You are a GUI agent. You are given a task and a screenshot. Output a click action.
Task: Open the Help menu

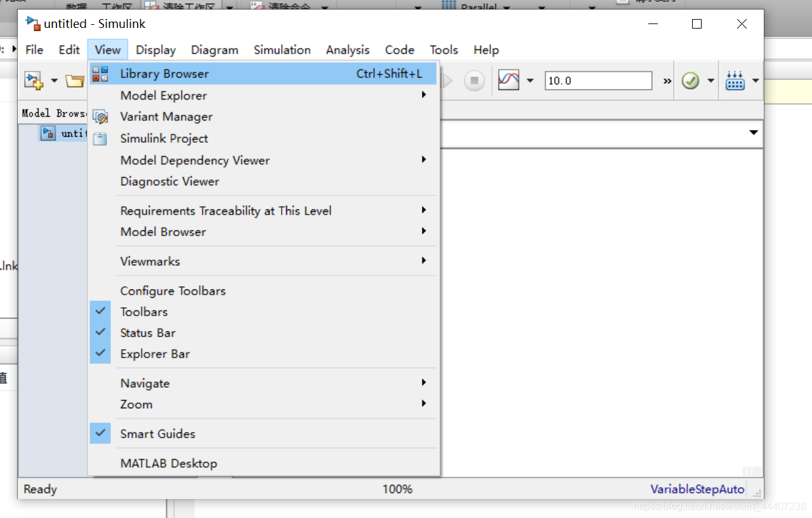[486, 50]
